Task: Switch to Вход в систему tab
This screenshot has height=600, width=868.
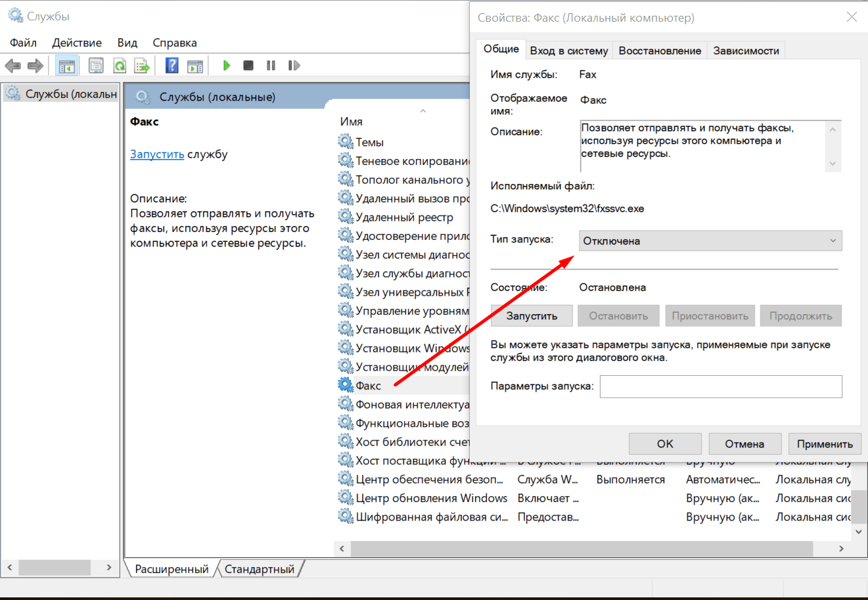Action: point(569,51)
